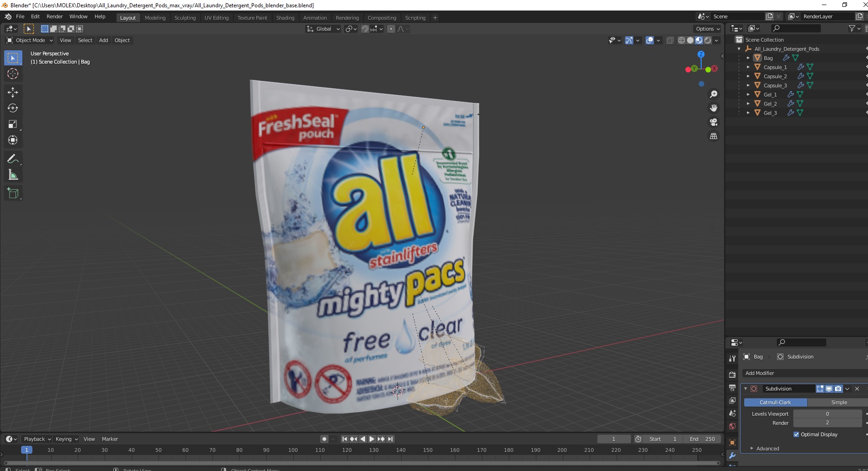868x471 pixels.
Task: Expand the Bag object in outliner
Action: click(x=748, y=58)
